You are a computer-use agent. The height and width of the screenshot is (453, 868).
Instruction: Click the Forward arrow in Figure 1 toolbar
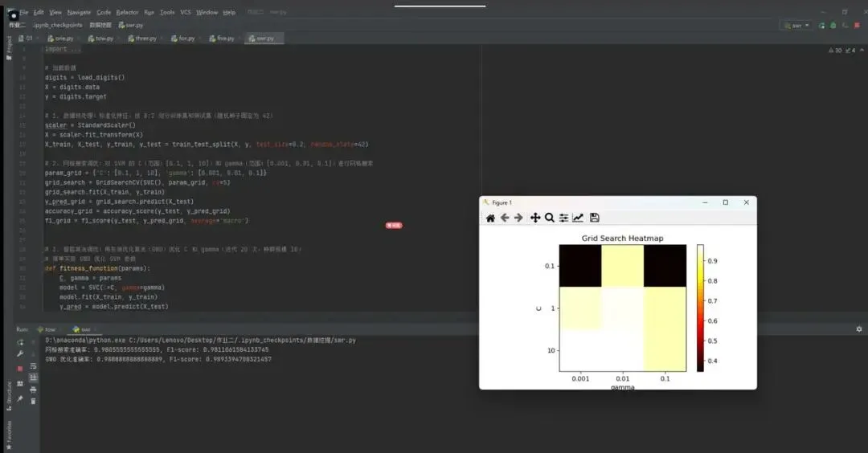(518, 218)
